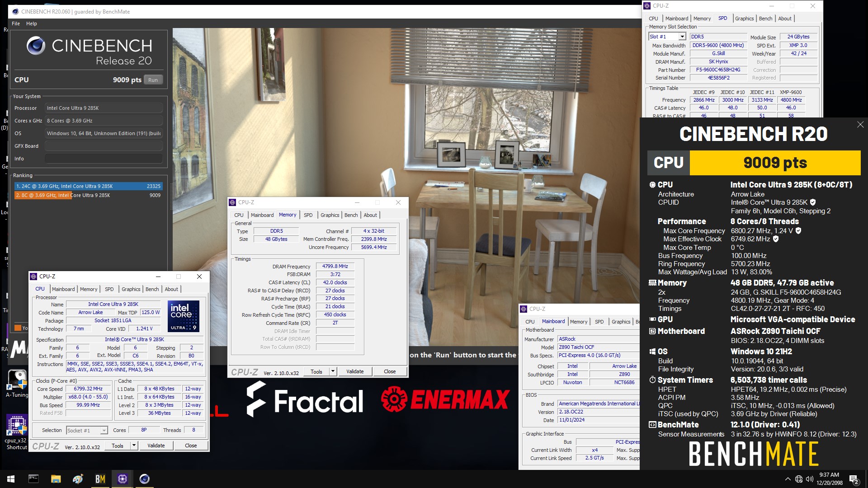Open Bench tab in top-right SPD window
Image resolution: width=868 pixels, height=488 pixels.
click(x=765, y=19)
